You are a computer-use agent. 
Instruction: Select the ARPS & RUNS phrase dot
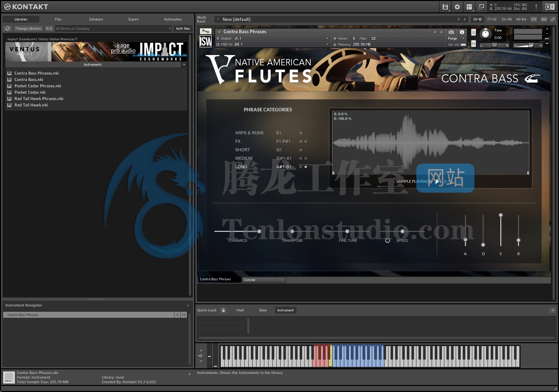[301, 133]
